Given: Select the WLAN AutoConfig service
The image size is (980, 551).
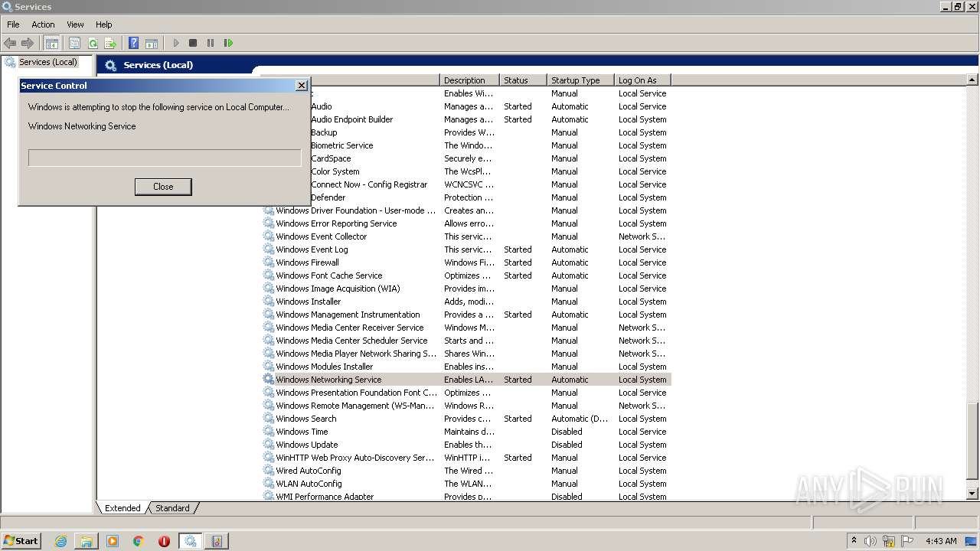Looking at the screenshot, I should [x=309, y=484].
